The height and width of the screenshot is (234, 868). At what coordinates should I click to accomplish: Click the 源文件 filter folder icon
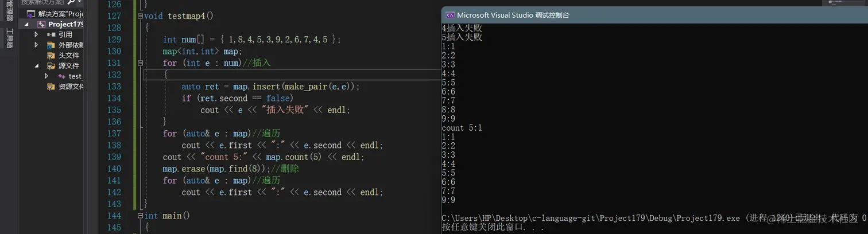51,66
